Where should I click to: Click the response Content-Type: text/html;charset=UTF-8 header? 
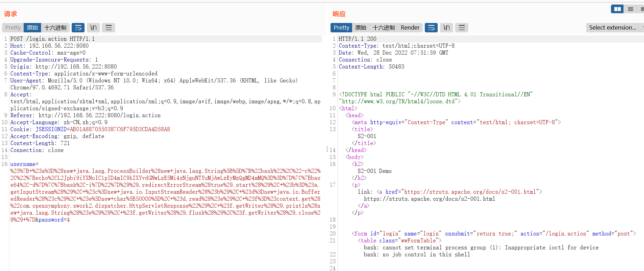397,46
